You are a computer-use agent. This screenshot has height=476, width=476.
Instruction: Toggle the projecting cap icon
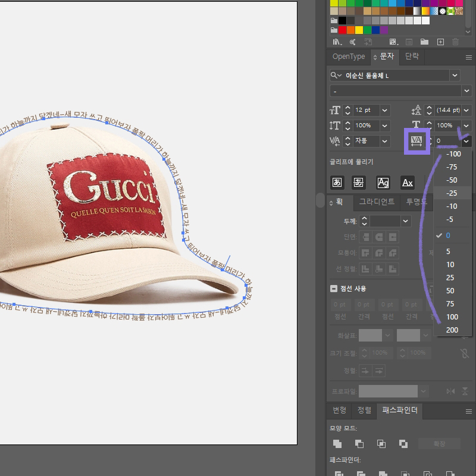pos(393,237)
